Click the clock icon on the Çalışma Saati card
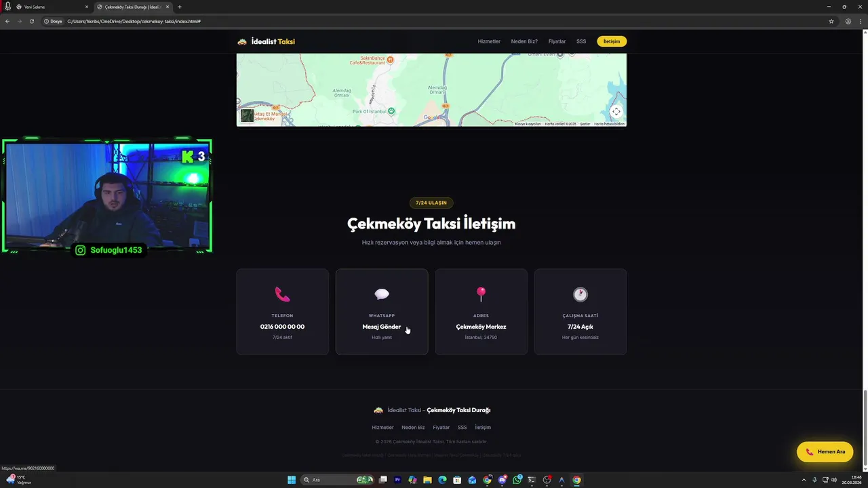Image resolution: width=868 pixels, height=488 pixels. coord(580,294)
